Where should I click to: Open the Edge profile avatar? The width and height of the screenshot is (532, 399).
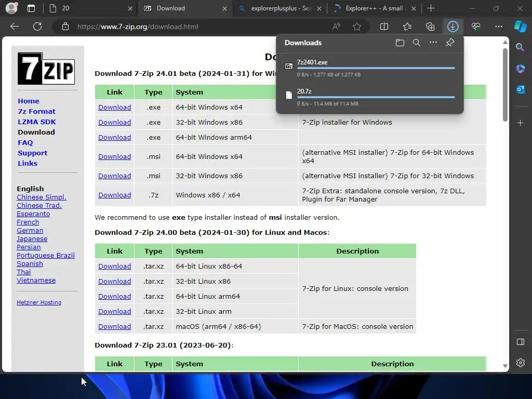point(11,8)
